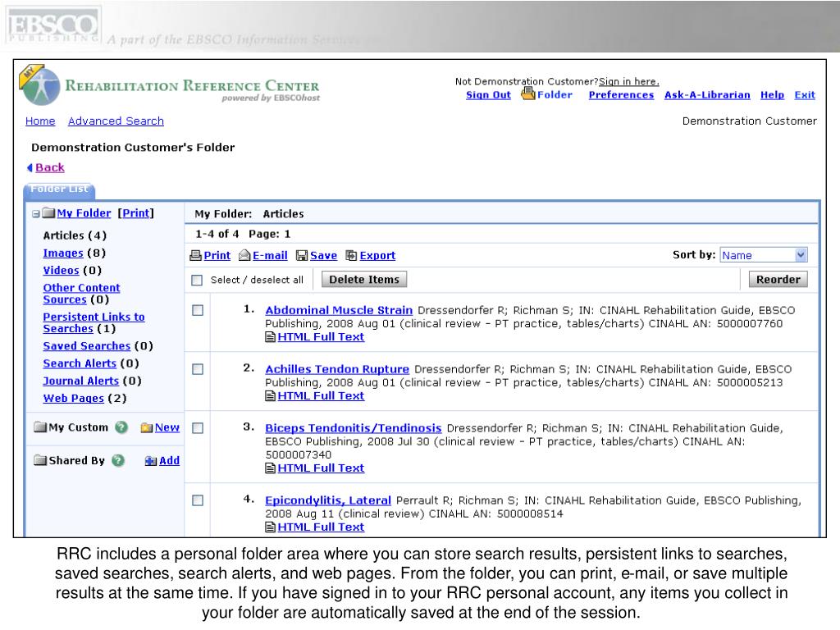This screenshot has width=840, height=630.
Task: Click the Reorder button
Action: coord(778,279)
